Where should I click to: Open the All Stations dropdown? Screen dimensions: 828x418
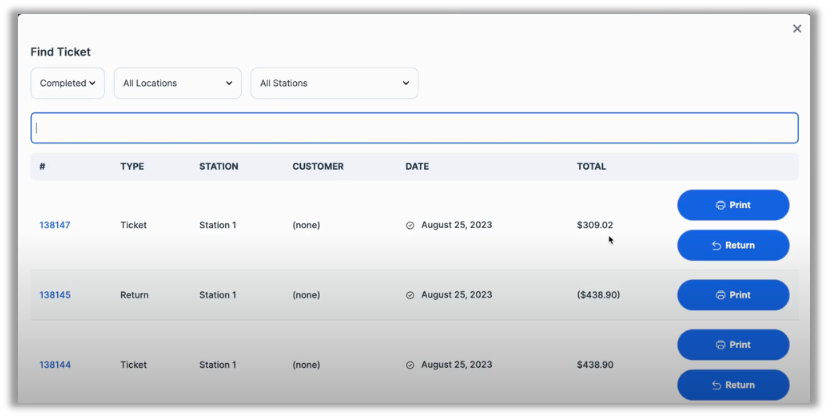[x=334, y=83]
